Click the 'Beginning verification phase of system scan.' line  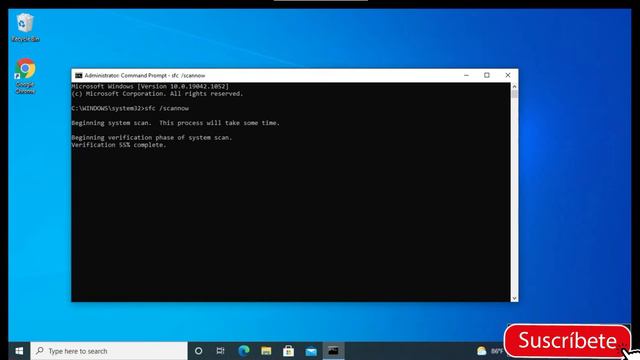click(151, 138)
